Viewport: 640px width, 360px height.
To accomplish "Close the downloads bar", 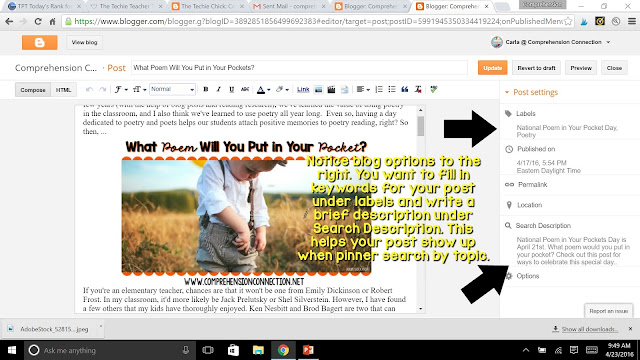I will [630, 329].
